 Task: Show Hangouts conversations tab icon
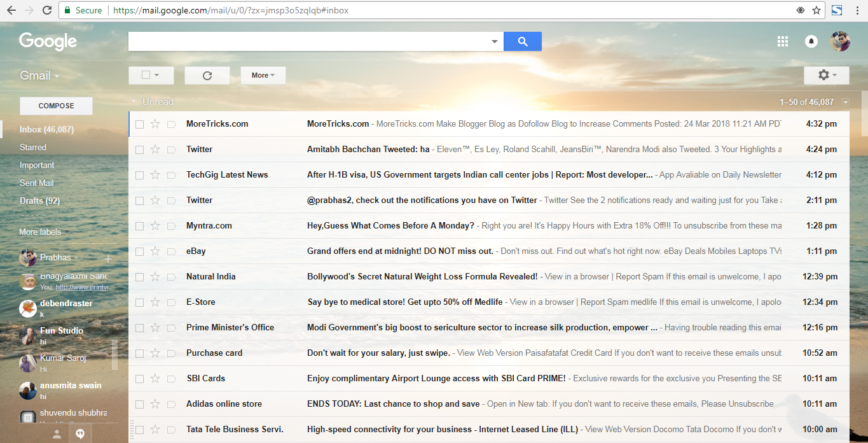[x=80, y=433]
